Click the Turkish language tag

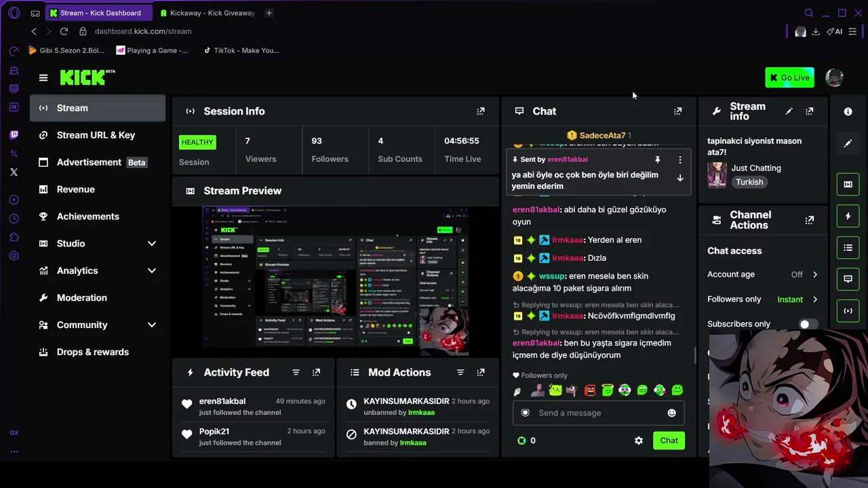pos(749,182)
